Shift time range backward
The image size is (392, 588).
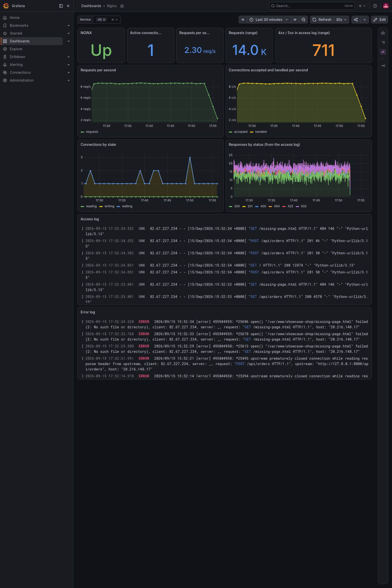(x=243, y=20)
